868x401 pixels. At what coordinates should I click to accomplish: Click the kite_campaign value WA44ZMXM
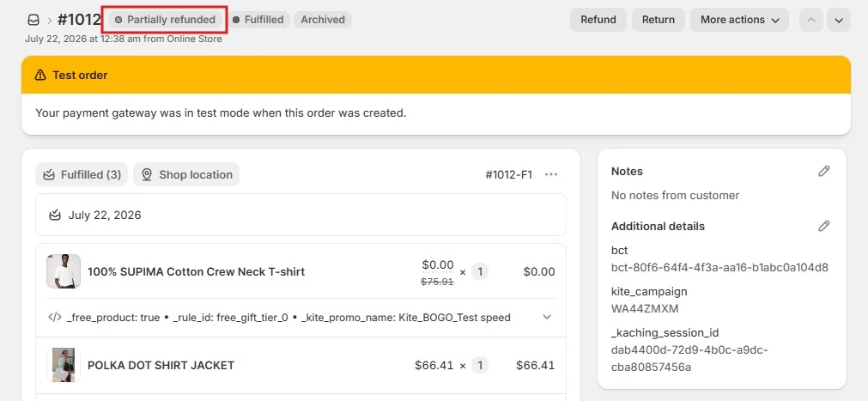pyautogui.click(x=645, y=308)
